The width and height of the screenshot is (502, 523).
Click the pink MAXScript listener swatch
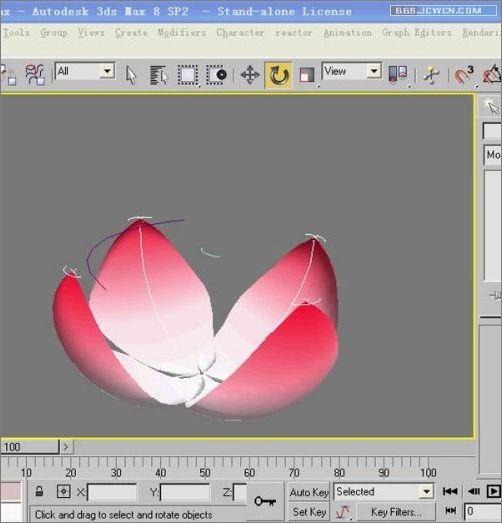[11, 491]
